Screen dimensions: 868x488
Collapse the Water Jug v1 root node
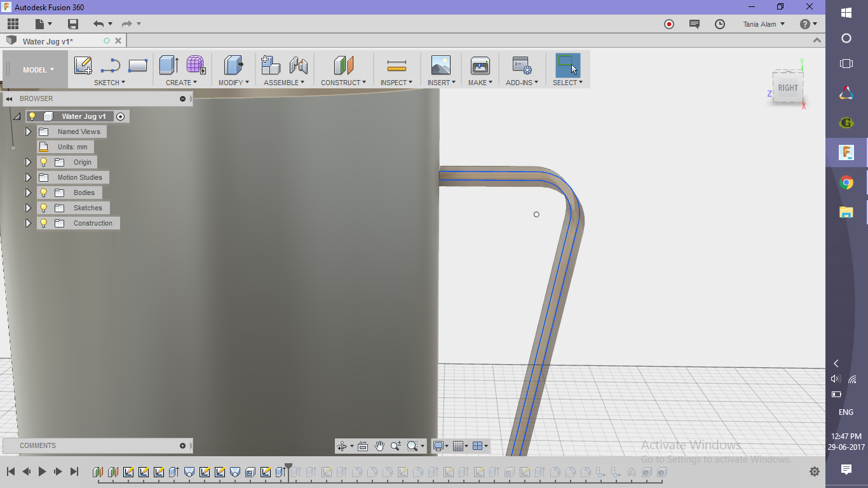(x=17, y=116)
